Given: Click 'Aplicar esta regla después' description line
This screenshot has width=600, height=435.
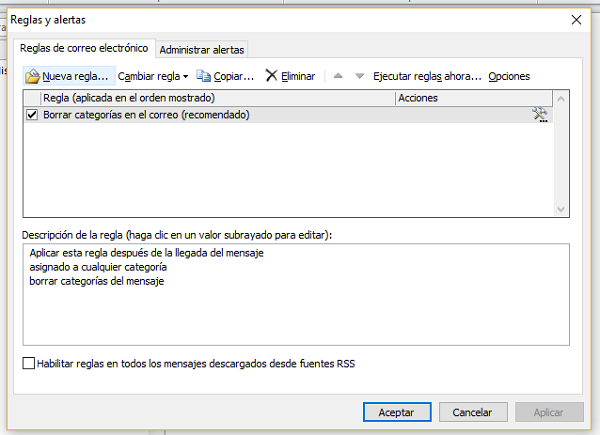Looking at the screenshot, I should pyautogui.click(x=147, y=253).
